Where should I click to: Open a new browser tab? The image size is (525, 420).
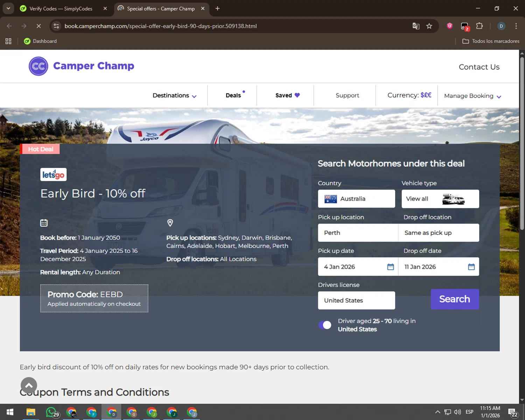click(x=217, y=8)
